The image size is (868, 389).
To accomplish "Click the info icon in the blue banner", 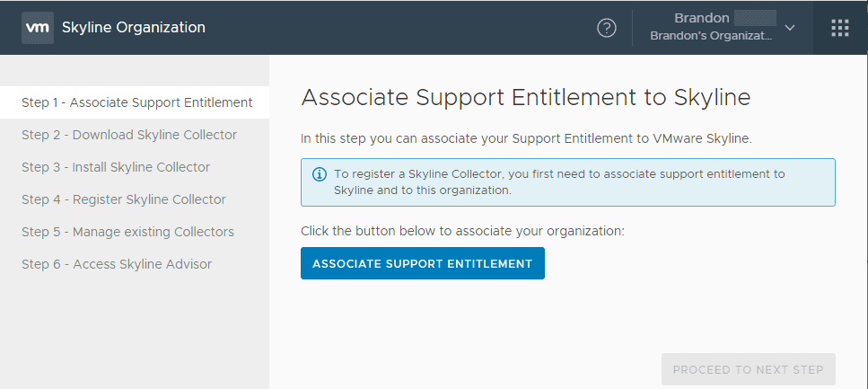I will (319, 174).
